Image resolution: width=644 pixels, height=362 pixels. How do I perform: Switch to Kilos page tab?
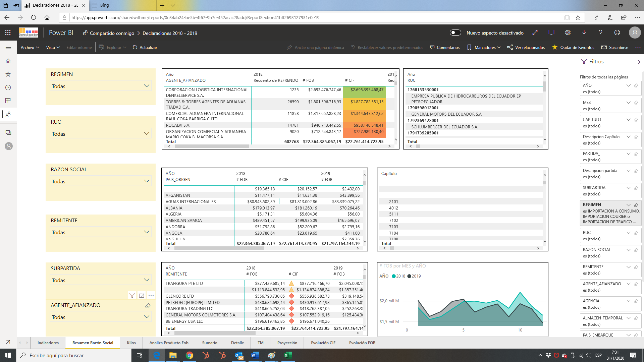131,343
